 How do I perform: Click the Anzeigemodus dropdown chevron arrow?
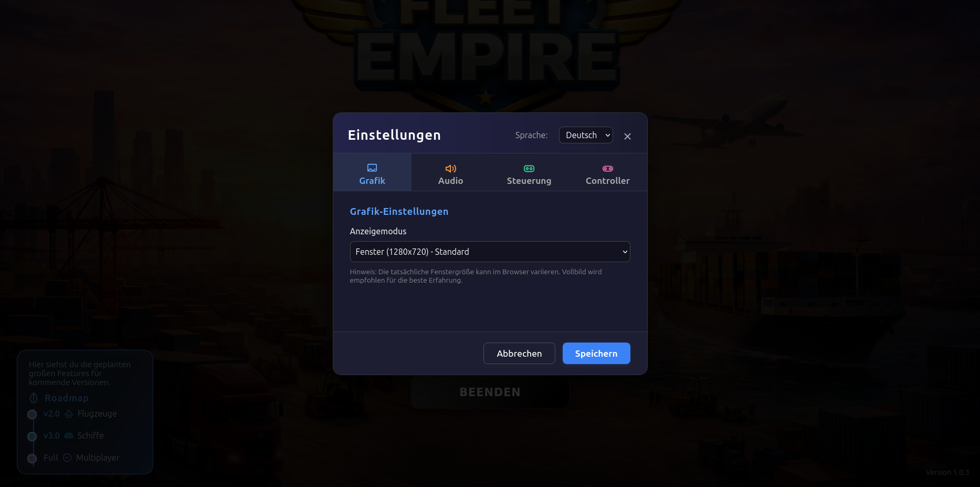pos(625,252)
